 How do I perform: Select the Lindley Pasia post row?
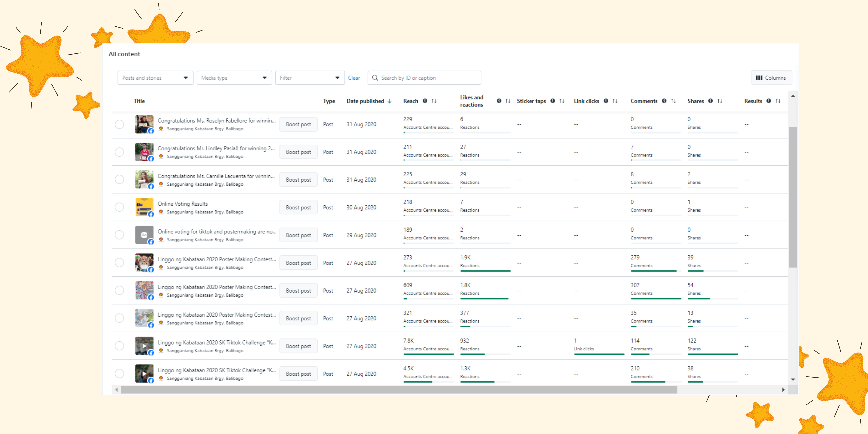pyautogui.click(x=119, y=152)
